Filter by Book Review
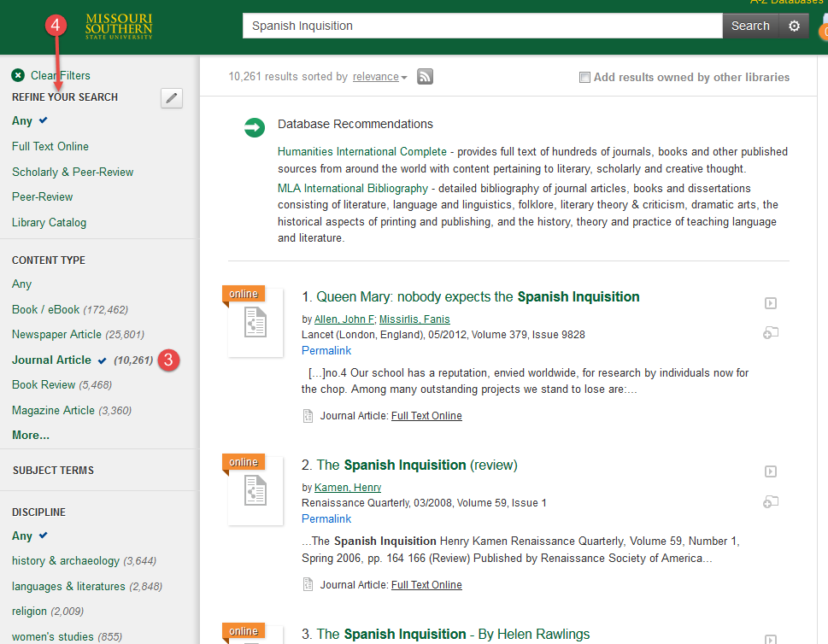Viewport: 828px width, 644px height. tap(44, 385)
